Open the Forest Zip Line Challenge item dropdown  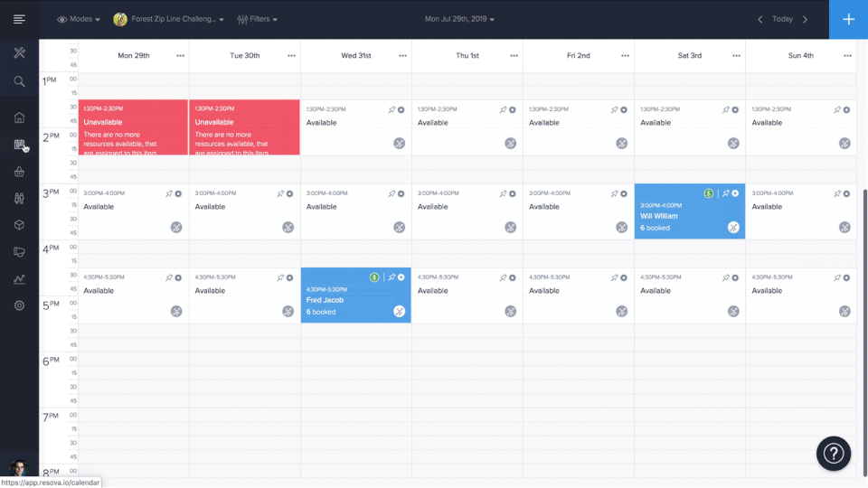(169, 19)
